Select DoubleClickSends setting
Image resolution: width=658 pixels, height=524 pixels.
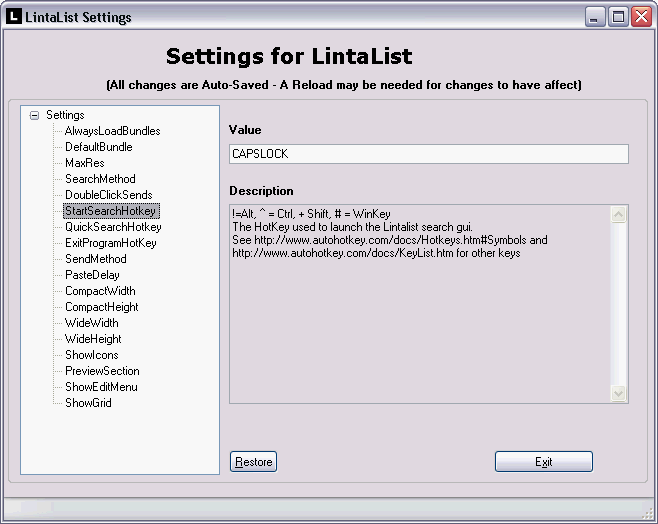[x=108, y=195]
